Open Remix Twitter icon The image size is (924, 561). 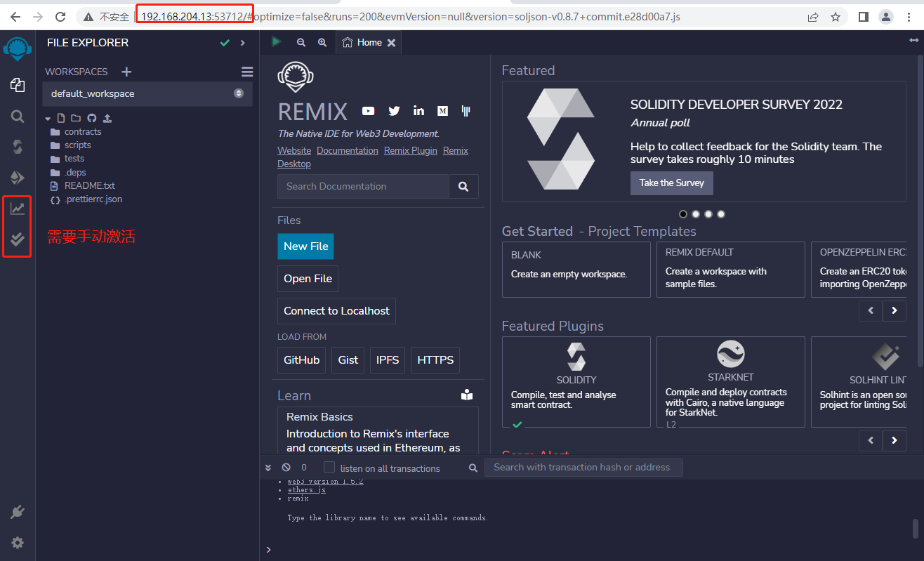click(394, 111)
